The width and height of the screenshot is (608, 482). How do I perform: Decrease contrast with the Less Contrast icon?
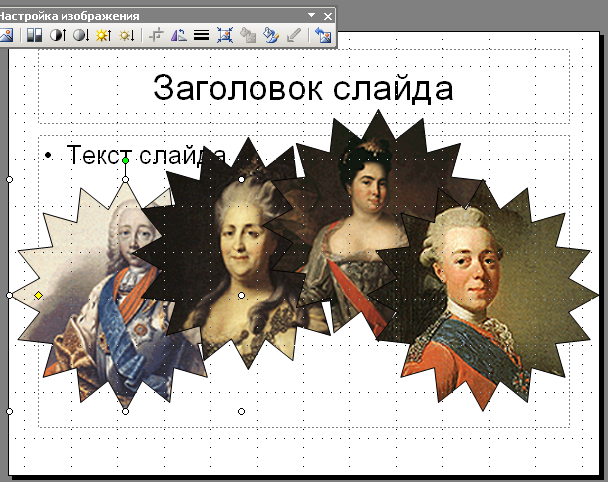(x=81, y=35)
